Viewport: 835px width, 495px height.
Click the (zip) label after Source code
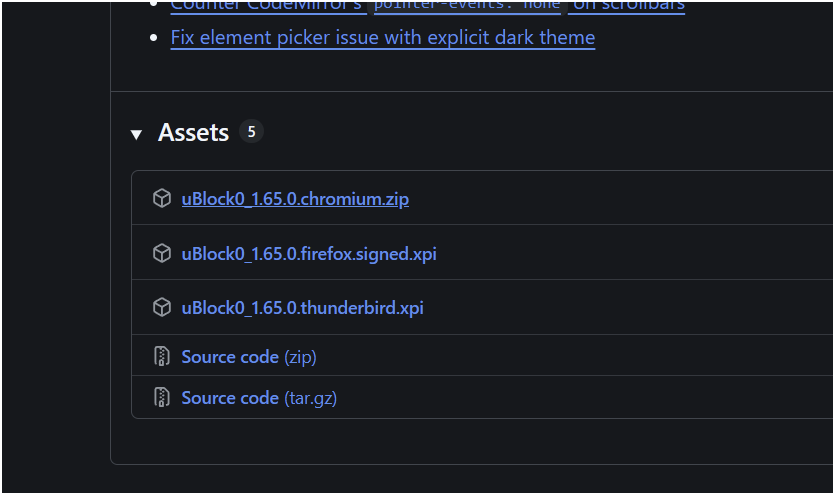[300, 357]
